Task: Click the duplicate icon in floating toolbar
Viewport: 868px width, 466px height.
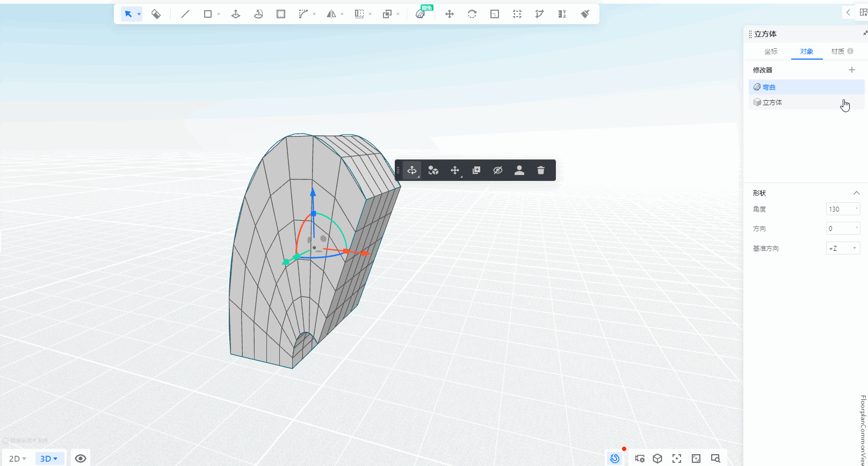Action: pos(476,170)
